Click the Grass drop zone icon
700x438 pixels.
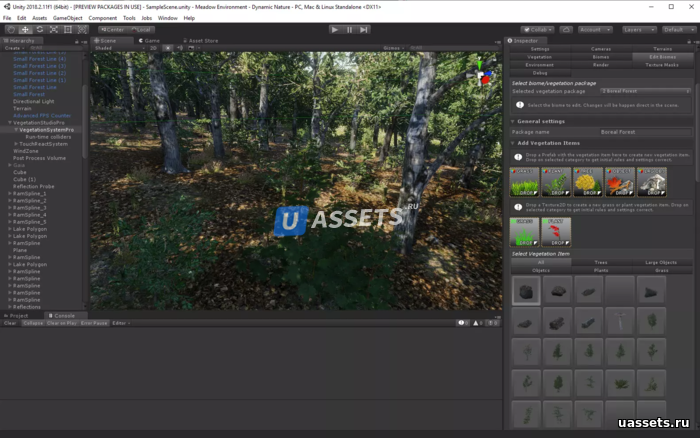525,182
